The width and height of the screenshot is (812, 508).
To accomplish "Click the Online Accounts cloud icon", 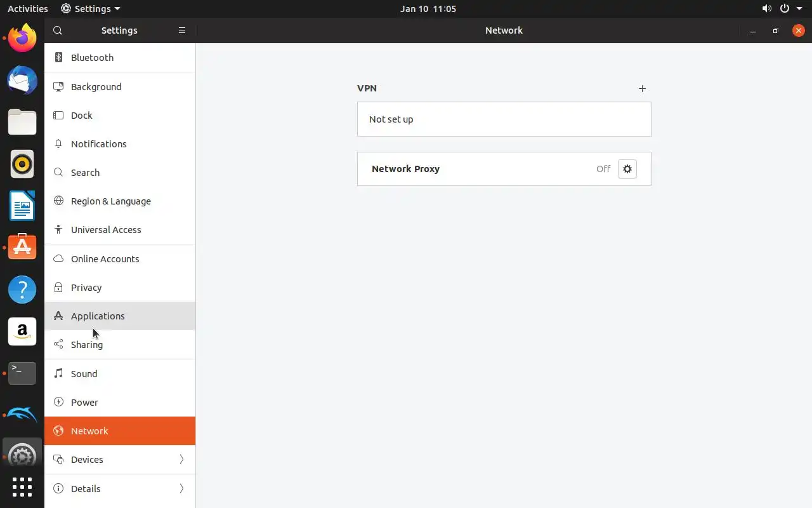I will coord(58,258).
